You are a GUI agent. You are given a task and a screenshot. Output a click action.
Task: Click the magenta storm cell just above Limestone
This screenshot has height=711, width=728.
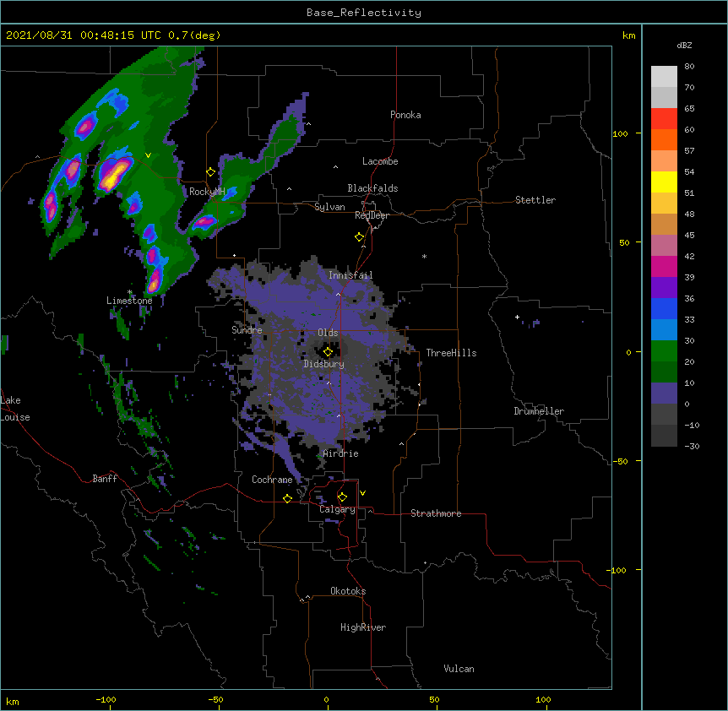pyautogui.click(x=155, y=280)
